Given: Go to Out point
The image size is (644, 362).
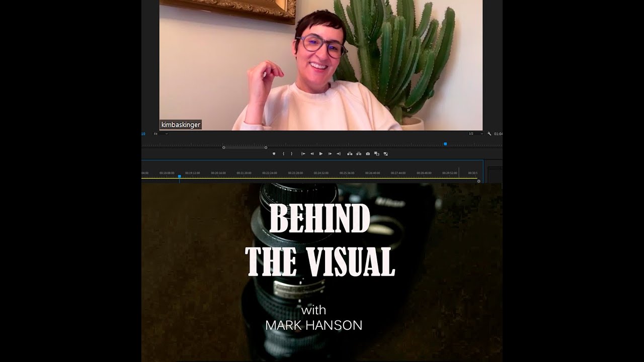Looking at the screenshot, I should click(339, 153).
